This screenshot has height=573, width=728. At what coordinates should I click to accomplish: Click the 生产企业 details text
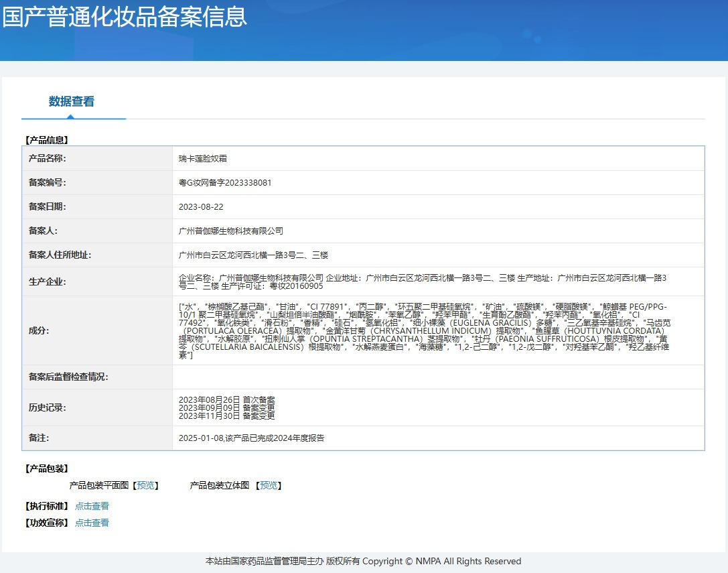(422, 281)
